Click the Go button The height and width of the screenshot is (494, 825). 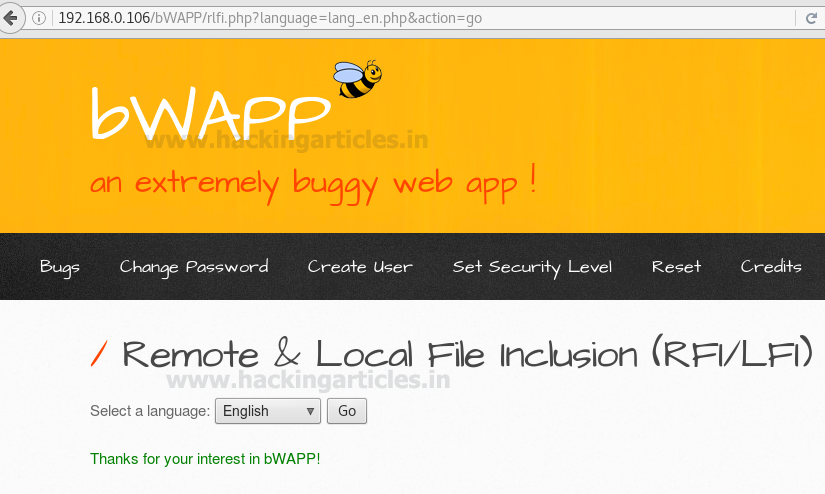[347, 411]
